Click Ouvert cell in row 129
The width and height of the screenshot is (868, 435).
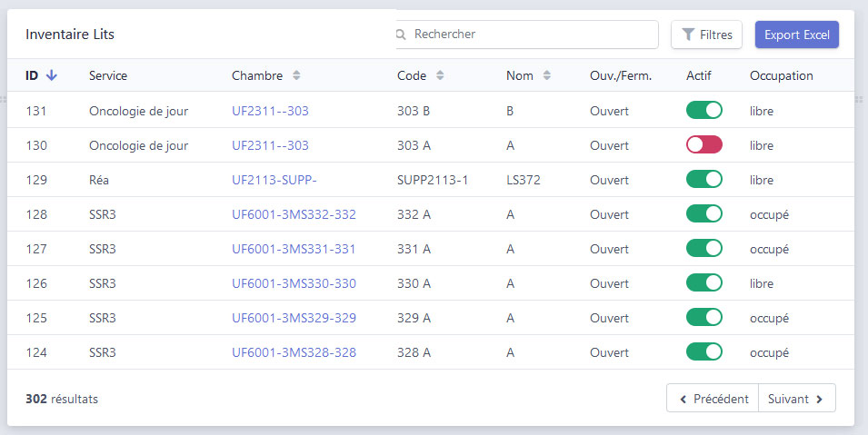pos(610,180)
